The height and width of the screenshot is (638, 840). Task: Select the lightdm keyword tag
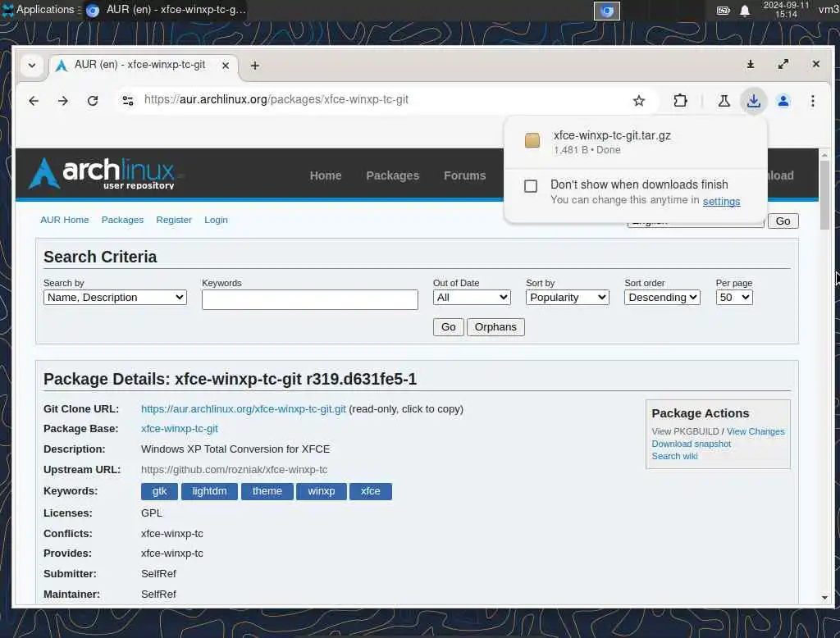click(209, 491)
